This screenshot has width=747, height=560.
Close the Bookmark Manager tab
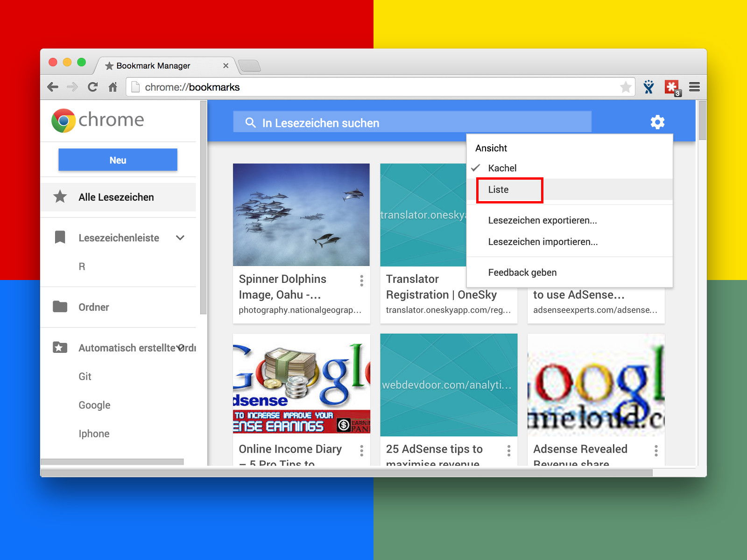(226, 66)
